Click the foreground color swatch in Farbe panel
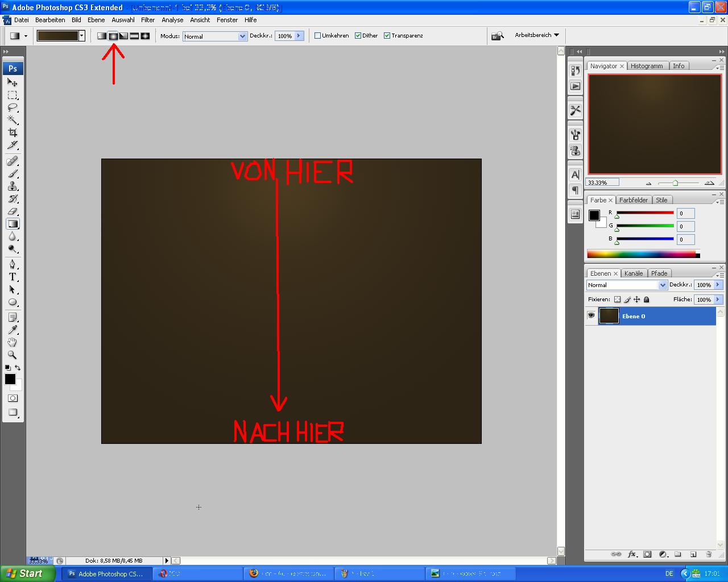Image resolution: width=728 pixels, height=582 pixels. pyautogui.click(x=594, y=215)
